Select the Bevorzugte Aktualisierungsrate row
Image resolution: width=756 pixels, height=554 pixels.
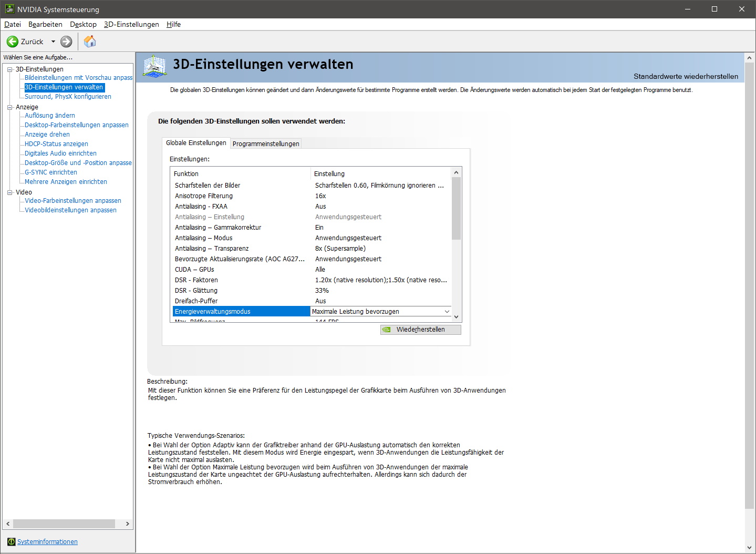click(x=312, y=259)
